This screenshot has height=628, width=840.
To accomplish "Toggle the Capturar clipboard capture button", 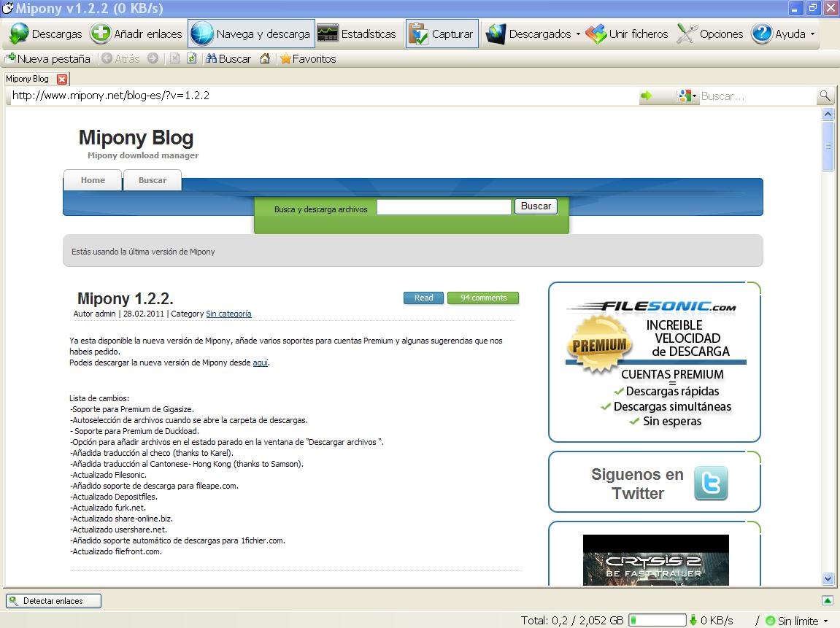I will click(442, 34).
